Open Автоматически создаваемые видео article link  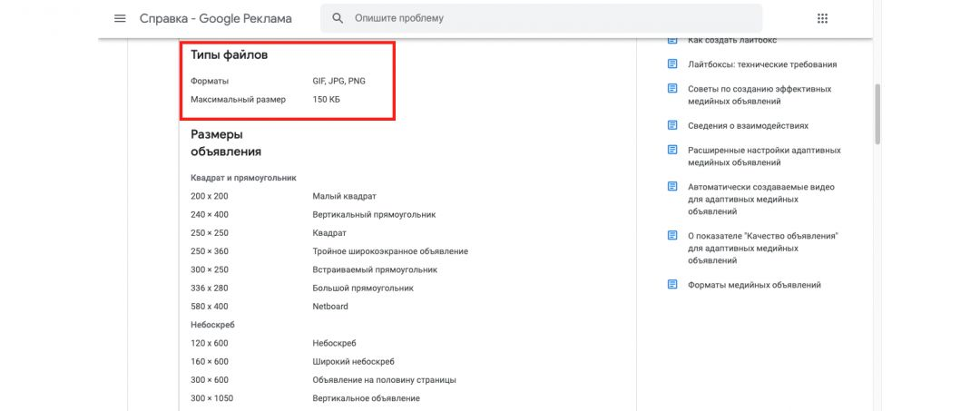point(761,200)
